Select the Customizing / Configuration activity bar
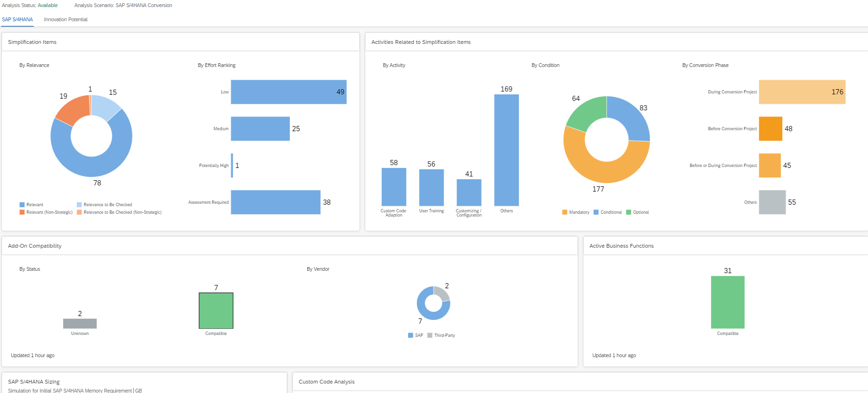868x393 pixels. tap(469, 192)
